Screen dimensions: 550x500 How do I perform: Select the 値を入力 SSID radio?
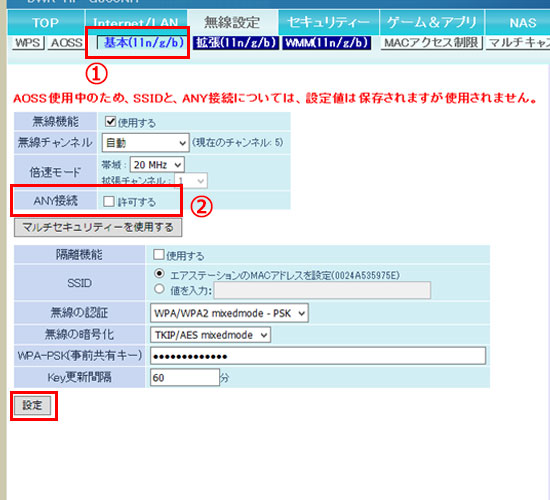[x=159, y=289]
